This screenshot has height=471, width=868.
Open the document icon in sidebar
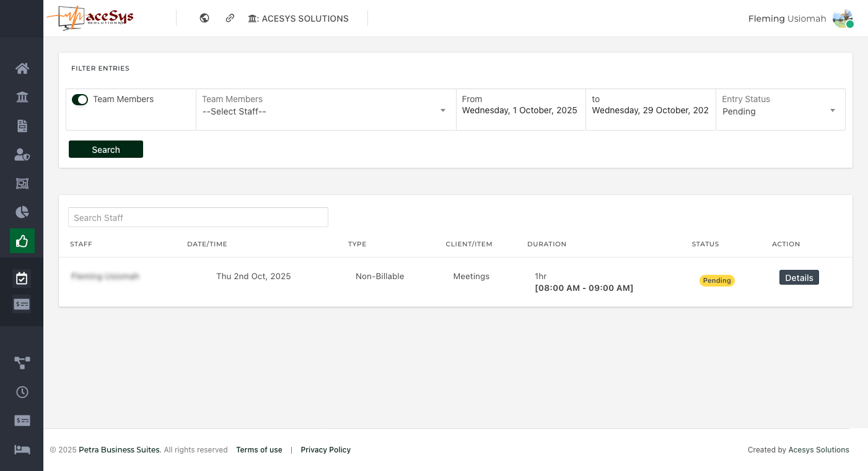(22, 126)
